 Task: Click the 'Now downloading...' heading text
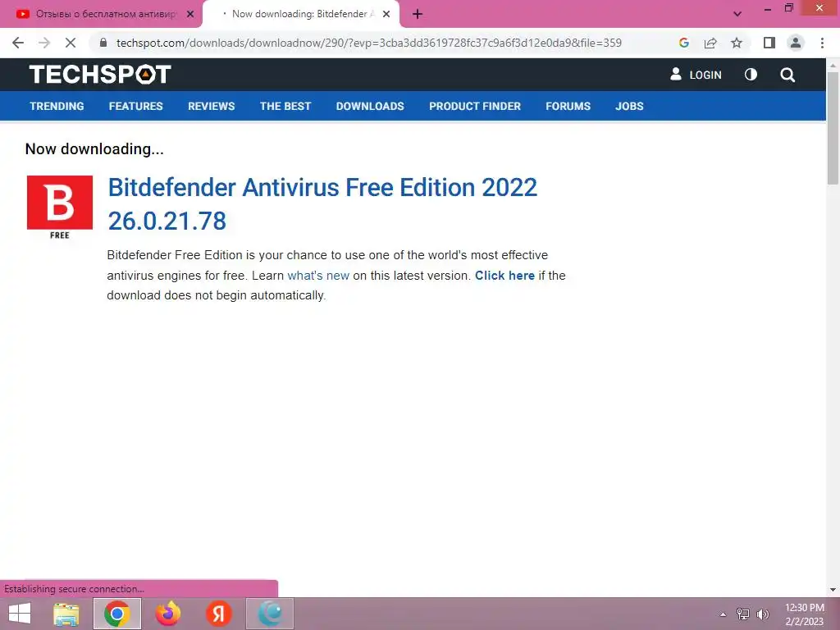click(94, 149)
